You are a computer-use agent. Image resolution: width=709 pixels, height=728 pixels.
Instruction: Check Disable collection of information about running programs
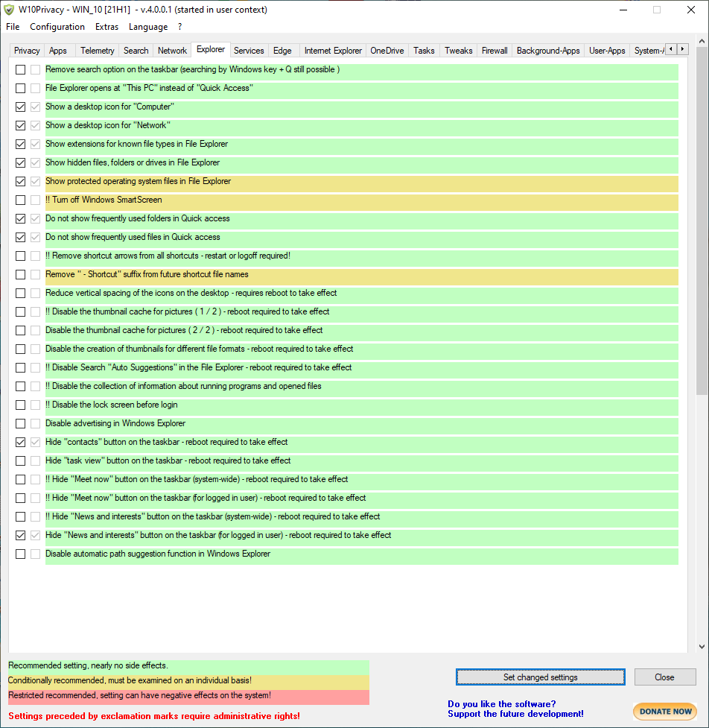tap(20, 386)
